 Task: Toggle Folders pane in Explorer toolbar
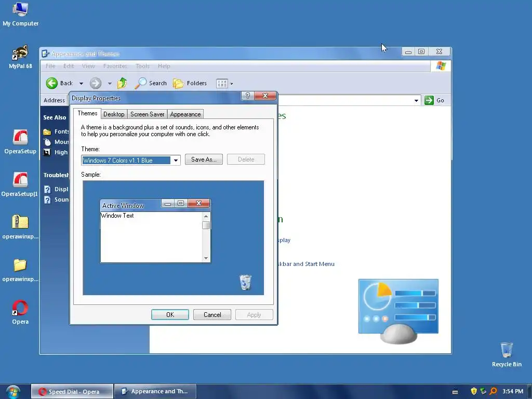[x=190, y=83]
